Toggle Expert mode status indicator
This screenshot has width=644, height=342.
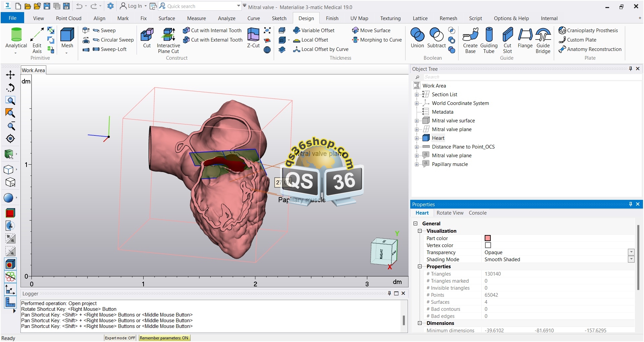pyautogui.click(x=120, y=338)
